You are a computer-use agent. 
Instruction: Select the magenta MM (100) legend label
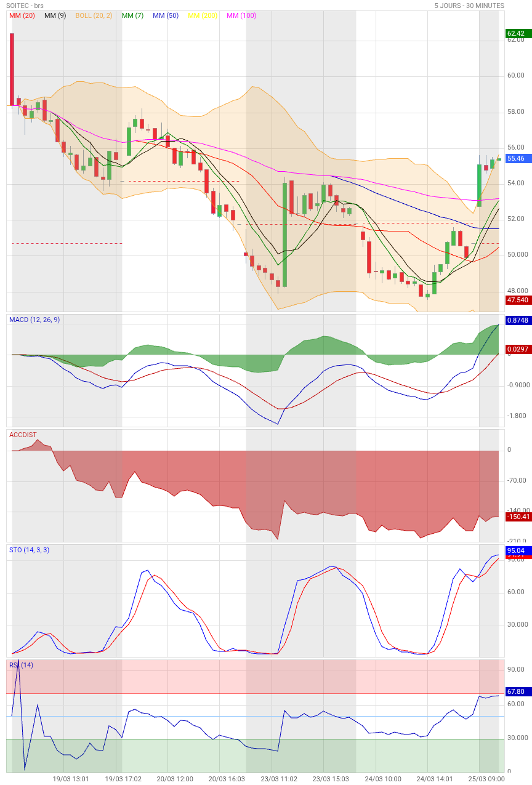241,15
